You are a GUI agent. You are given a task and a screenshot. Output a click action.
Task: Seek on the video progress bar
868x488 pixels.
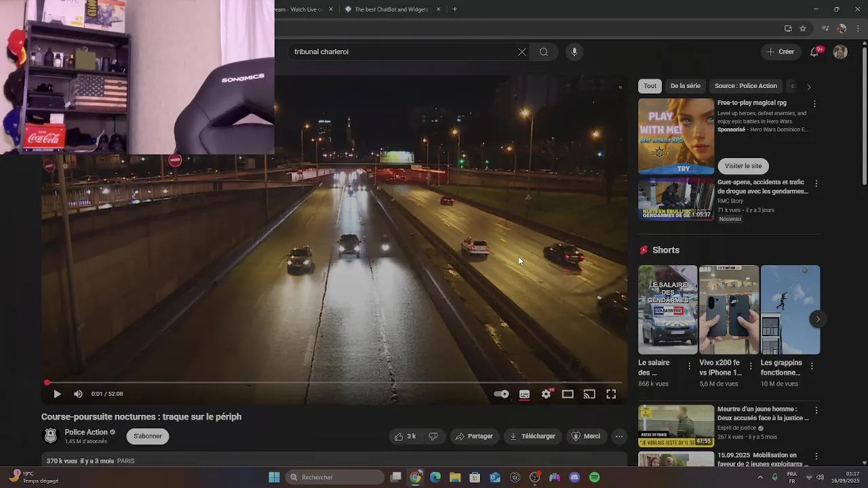click(x=334, y=382)
